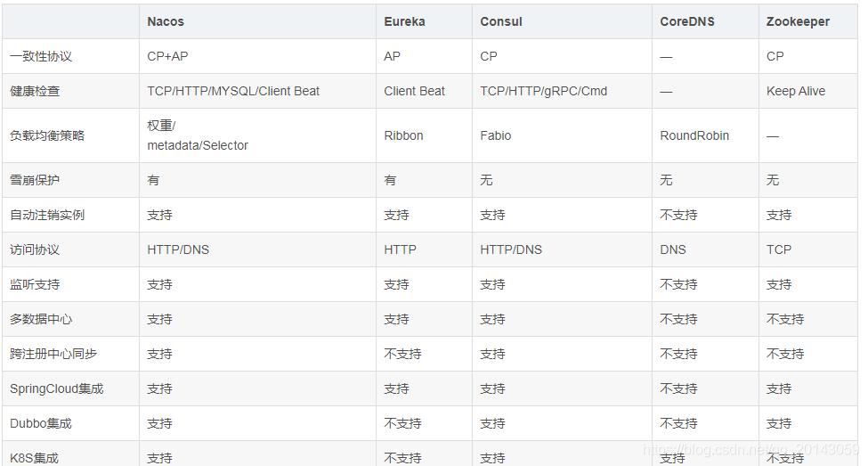Click the CP+AP cell under Nacos
This screenshot has width=868, height=466.
167,56
